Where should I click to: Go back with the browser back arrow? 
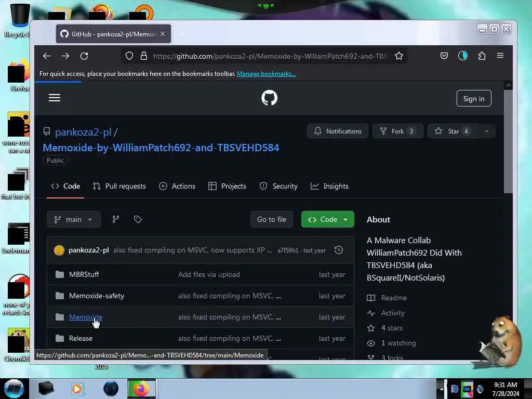pyautogui.click(x=47, y=56)
